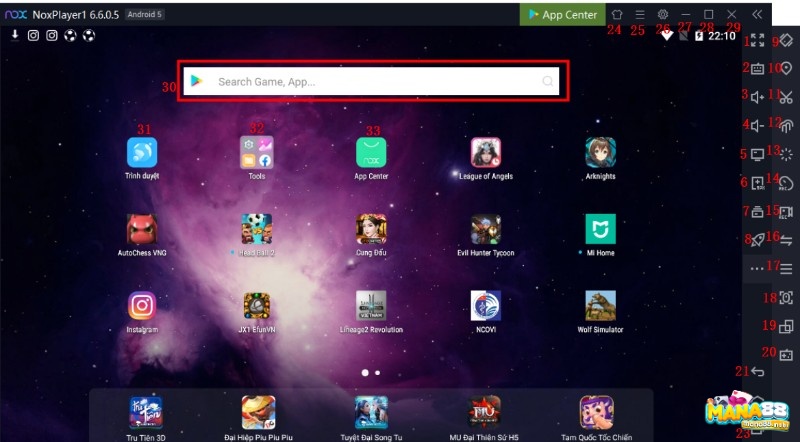Image resolution: width=800 pixels, height=442 pixels.
Task: Open the Cung Đấu game
Action: click(371, 235)
